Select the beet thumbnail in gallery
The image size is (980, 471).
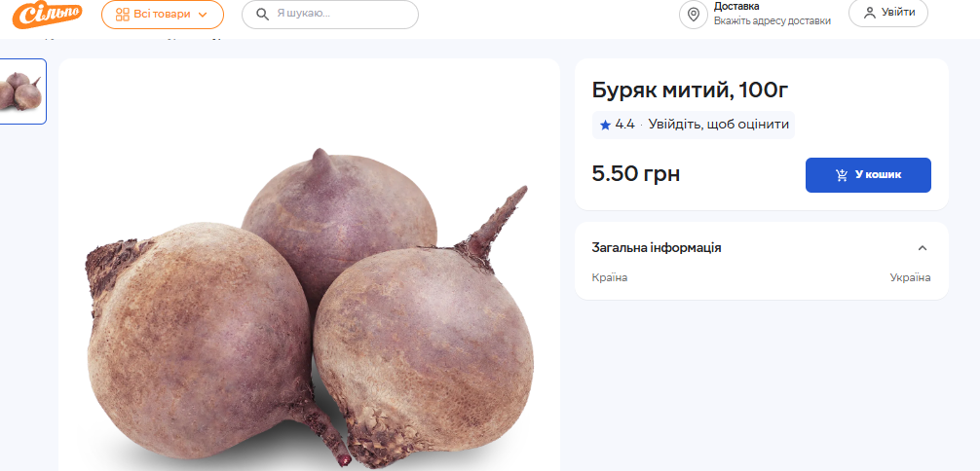(x=22, y=91)
